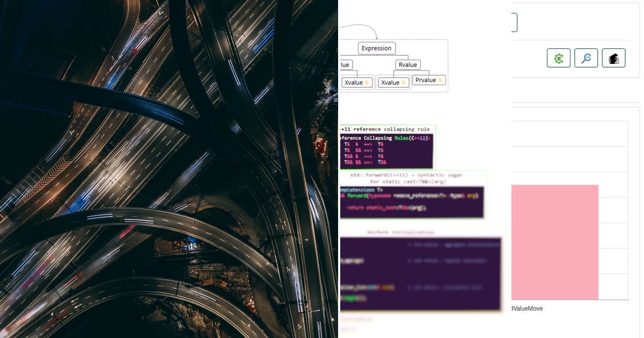Select the Expression node in the diagram
The height and width of the screenshot is (338, 644).
[376, 48]
